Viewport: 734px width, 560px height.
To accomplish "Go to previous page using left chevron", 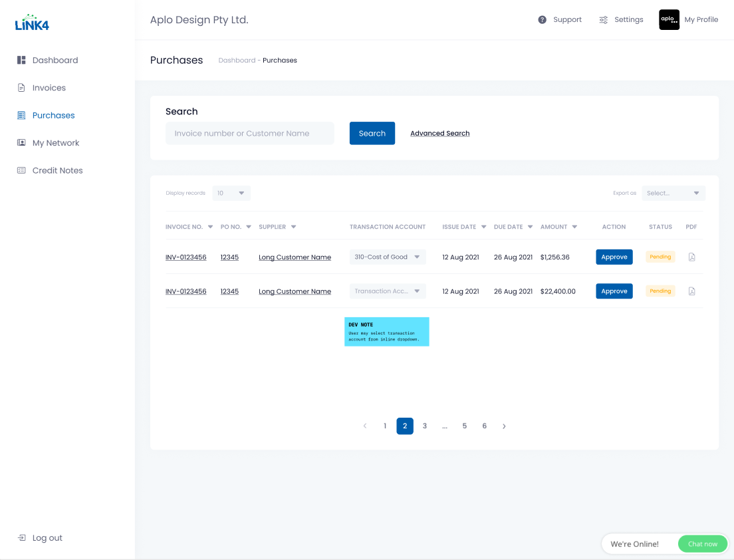I will click(365, 426).
